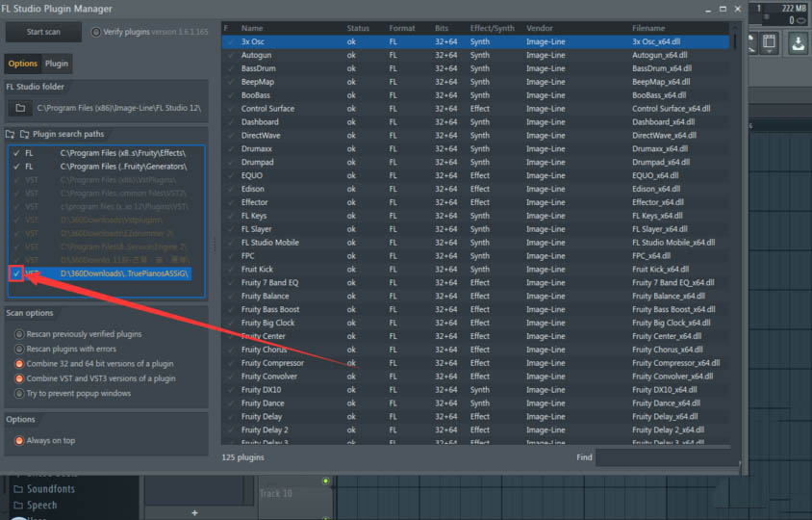Click the Dashboard_x64.dll filename cell
812x520 pixels.
[664, 122]
